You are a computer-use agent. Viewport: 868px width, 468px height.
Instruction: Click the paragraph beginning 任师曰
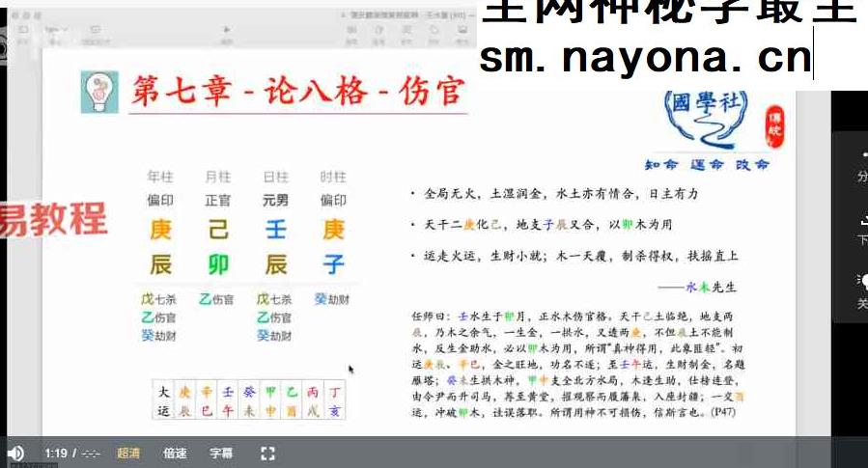(x=578, y=364)
